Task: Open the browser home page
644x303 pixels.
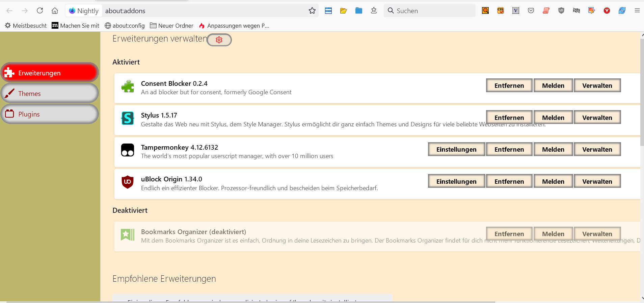Action: 55,11
